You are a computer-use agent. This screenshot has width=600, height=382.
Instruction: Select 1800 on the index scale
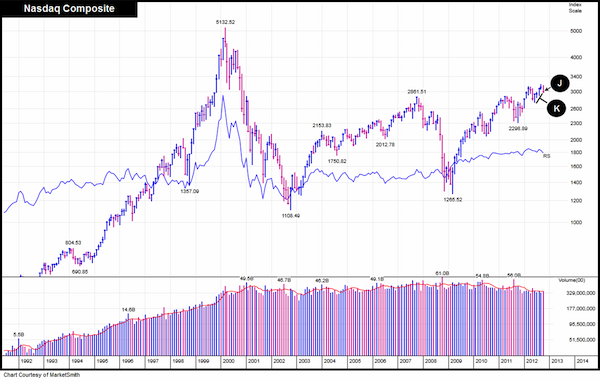(x=576, y=152)
